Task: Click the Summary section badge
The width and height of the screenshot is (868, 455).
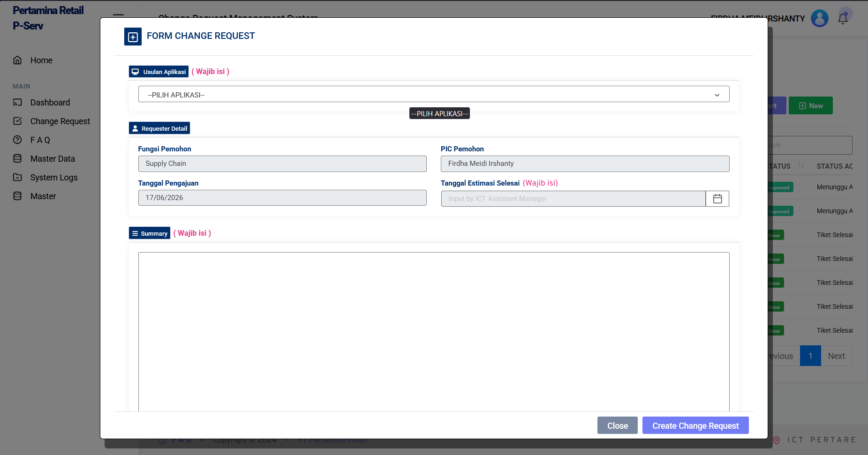Action: click(150, 233)
